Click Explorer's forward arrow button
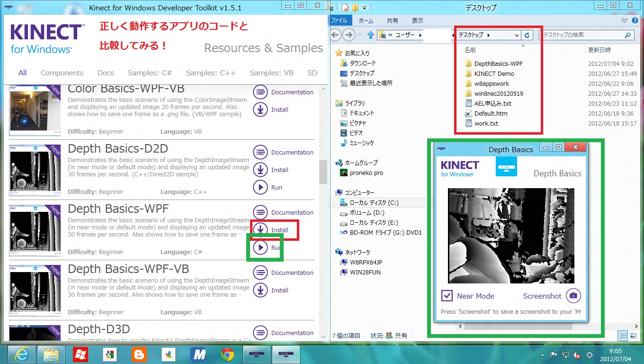 [349, 35]
